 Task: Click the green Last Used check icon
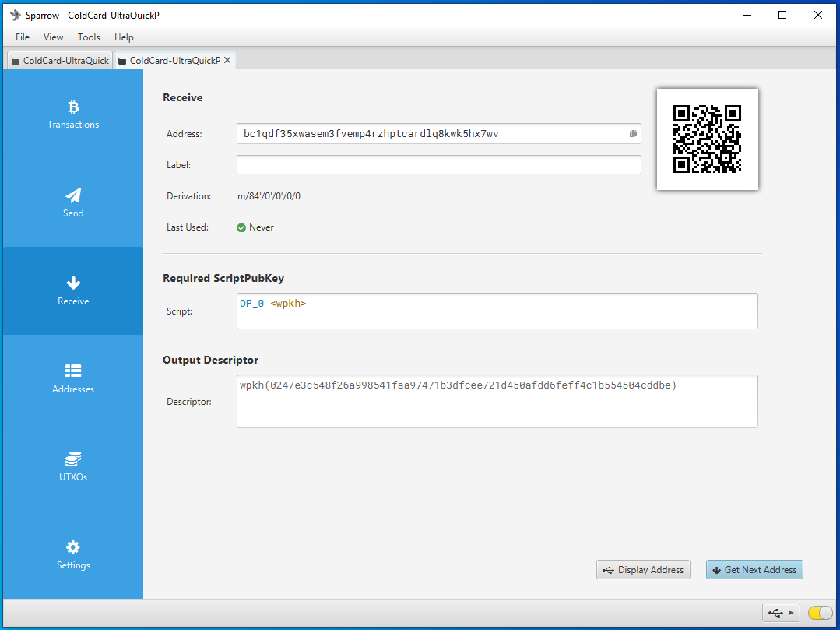coord(241,227)
